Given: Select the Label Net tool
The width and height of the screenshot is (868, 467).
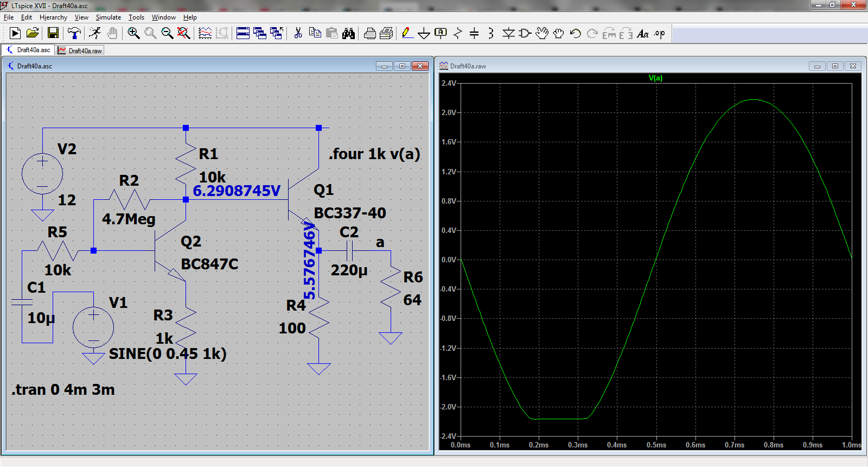Looking at the screenshot, I should point(441,34).
